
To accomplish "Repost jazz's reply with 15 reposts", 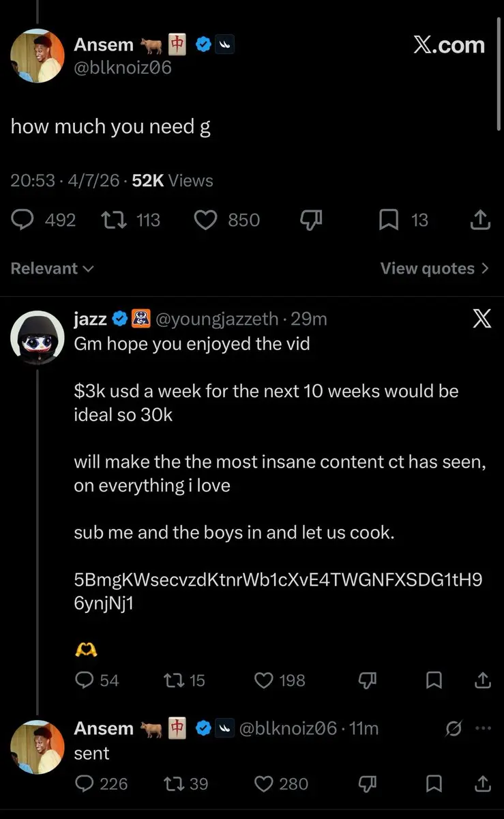I will (186, 680).
